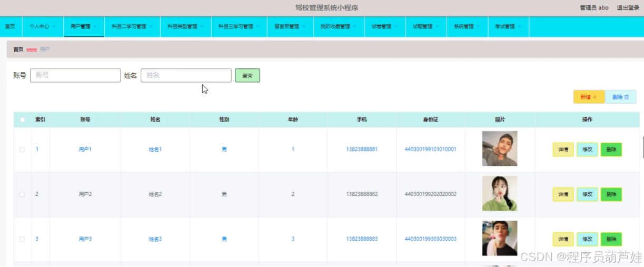The width and height of the screenshot is (644, 267).
Task: Expand the 个人中心 menu
Action: click(43, 26)
